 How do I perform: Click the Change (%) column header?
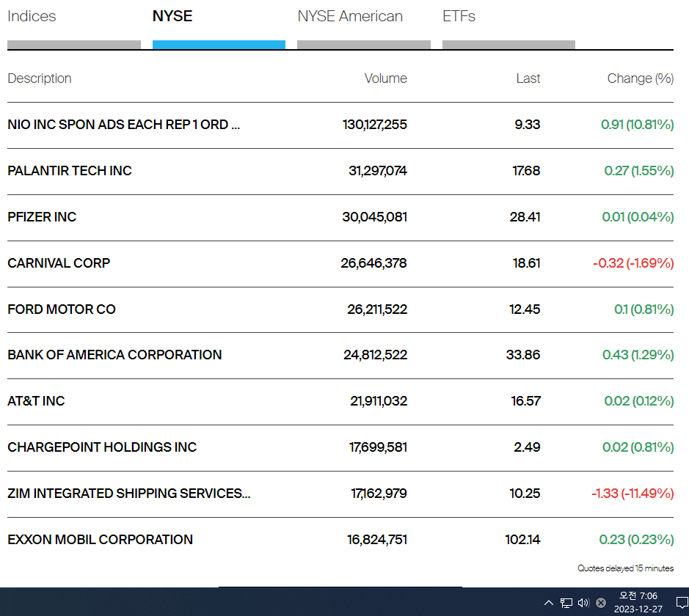point(641,78)
